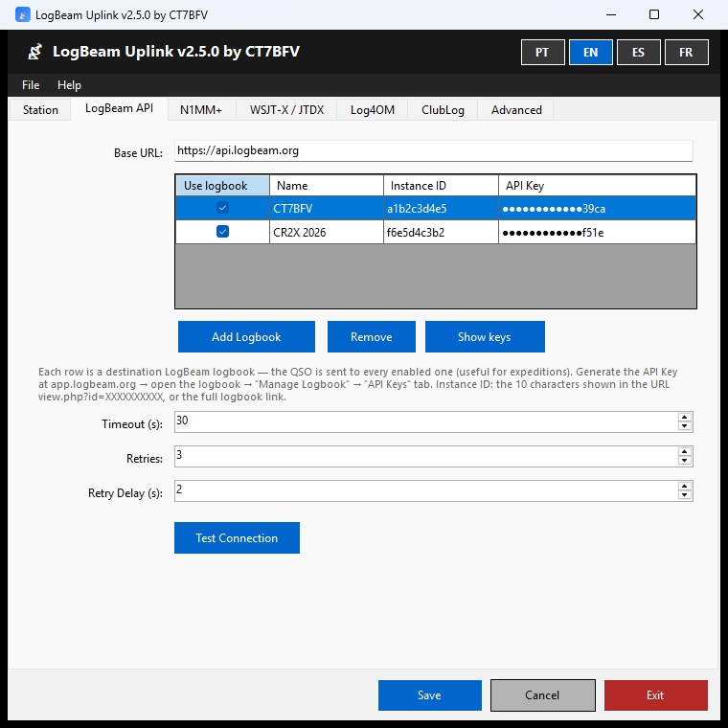Minimize the LogBeam Uplink window
Viewport: 728px width, 728px height.
[611, 15]
